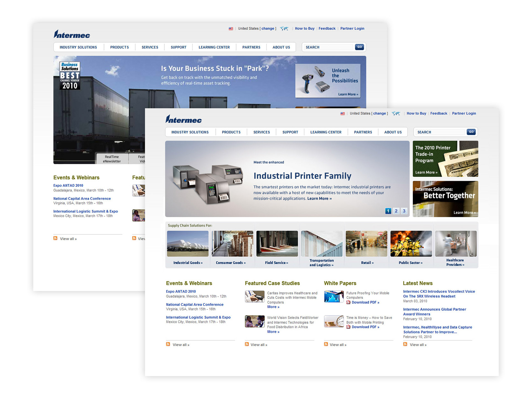Screen dimensions: 532x399
Task: Click the RSS icon under Featured Case Studies
Action: (x=247, y=344)
